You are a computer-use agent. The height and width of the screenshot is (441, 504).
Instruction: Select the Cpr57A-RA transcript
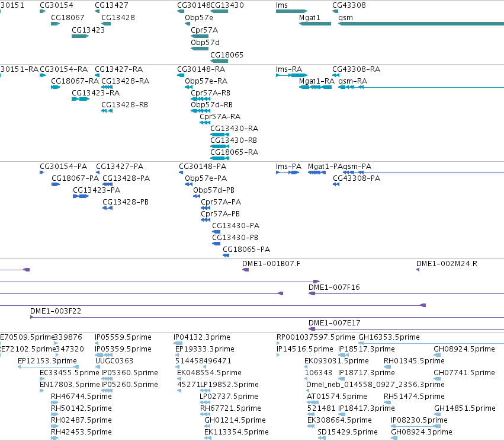pos(205,123)
